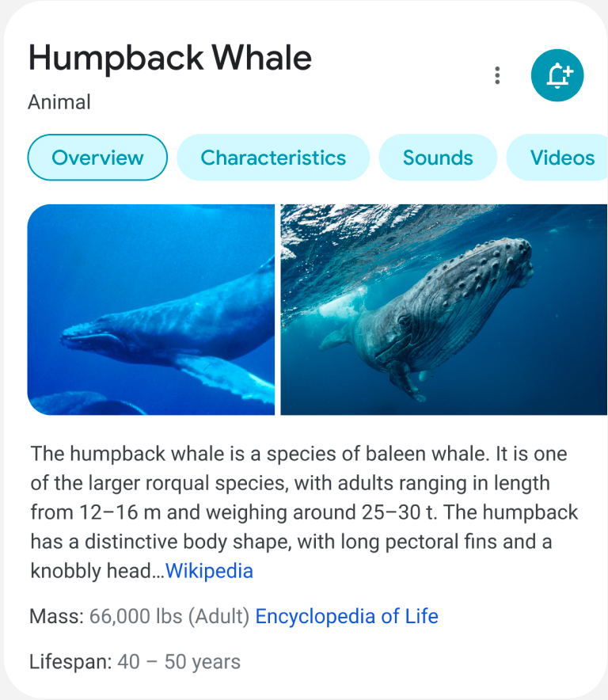608x700 pixels.
Task: Click the description paragraph's first line
Action: (298, 454)
